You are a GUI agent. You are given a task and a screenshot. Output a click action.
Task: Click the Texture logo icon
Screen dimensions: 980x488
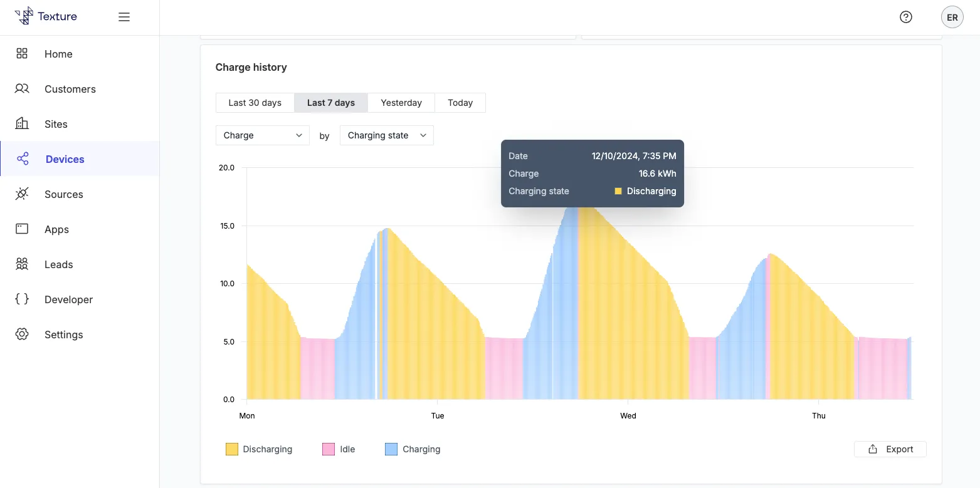point(24,17)
